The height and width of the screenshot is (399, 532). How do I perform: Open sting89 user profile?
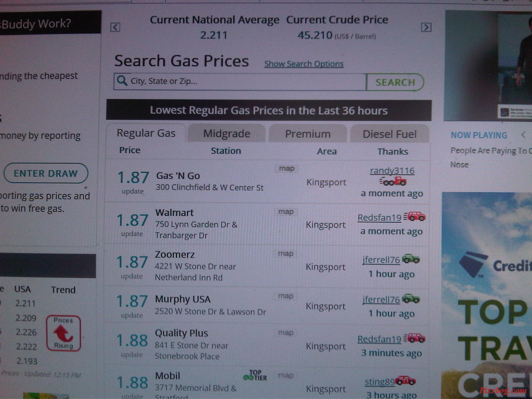click(380, 382)
